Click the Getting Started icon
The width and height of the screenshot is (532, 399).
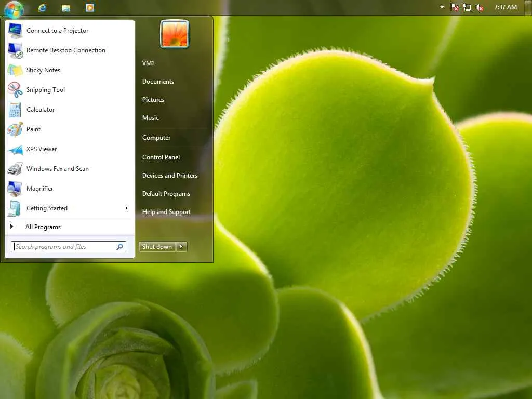14,208
